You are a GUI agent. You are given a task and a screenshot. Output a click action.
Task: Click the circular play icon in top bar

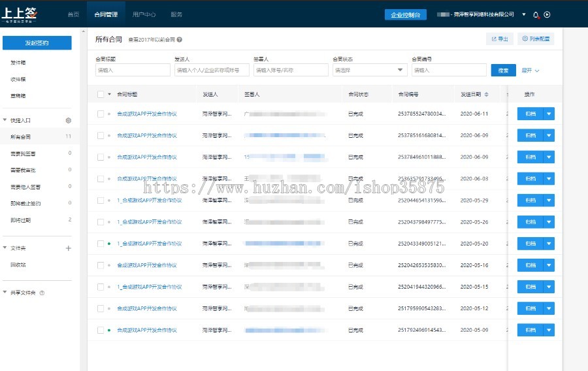(x=547, y=14)
